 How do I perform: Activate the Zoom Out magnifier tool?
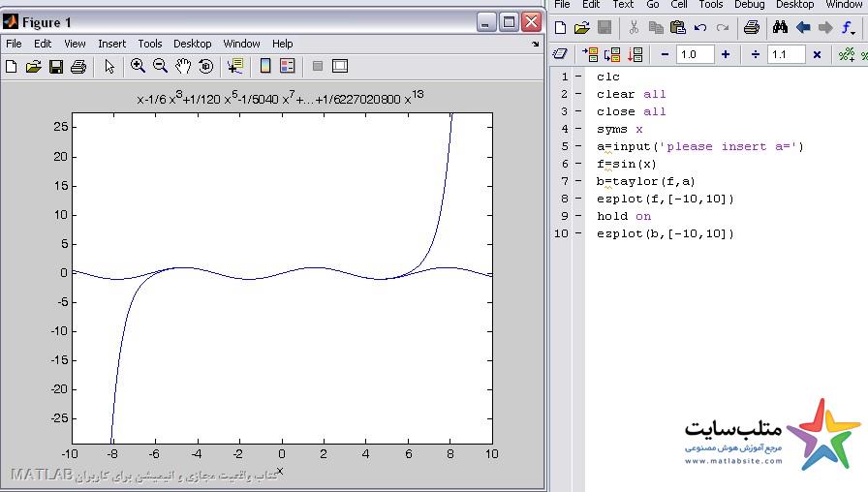[x=161, y=67]
